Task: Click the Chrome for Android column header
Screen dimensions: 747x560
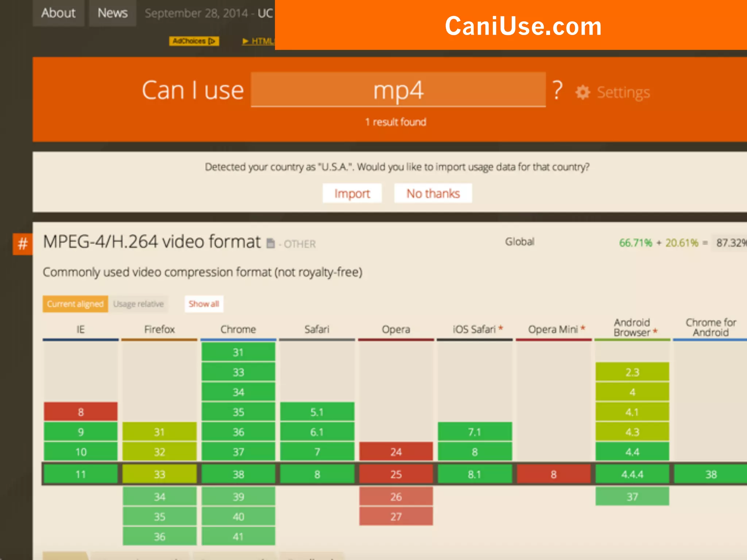Action: (x=711, y=327)
